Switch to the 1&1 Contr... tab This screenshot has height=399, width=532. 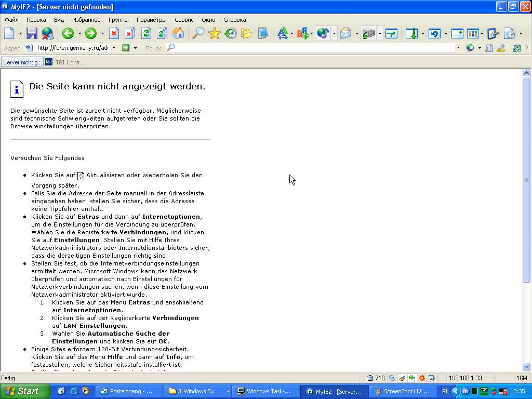(x=65, y=62)
